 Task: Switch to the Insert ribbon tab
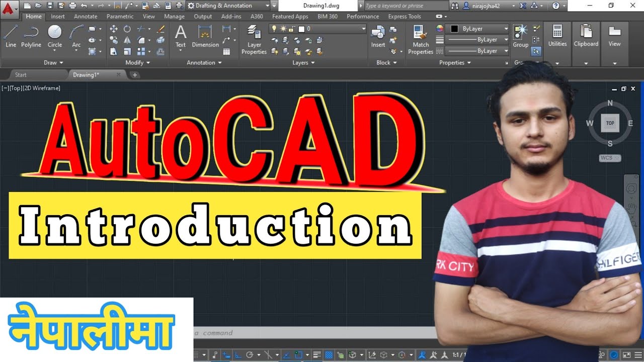[58, 16]
